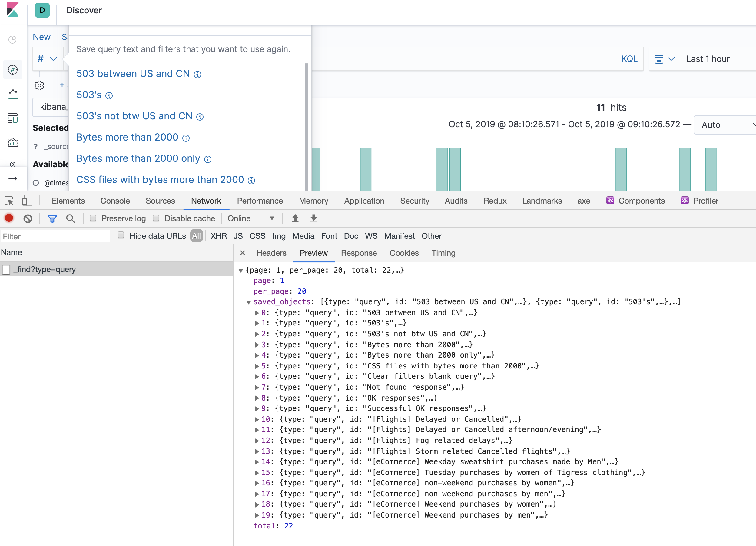
Task: Open the saved query 503 between US and CN
Action: (x=133, y=73)
